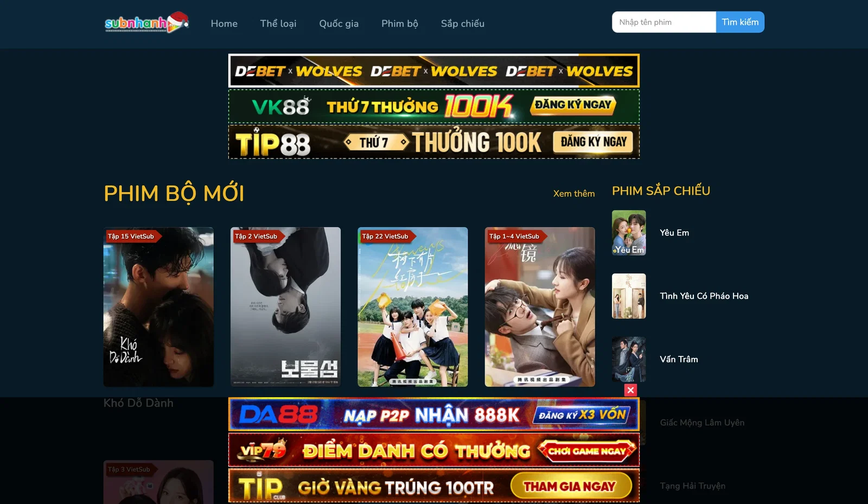Click the Yêu Em small thumbnail

coord(629,233)
